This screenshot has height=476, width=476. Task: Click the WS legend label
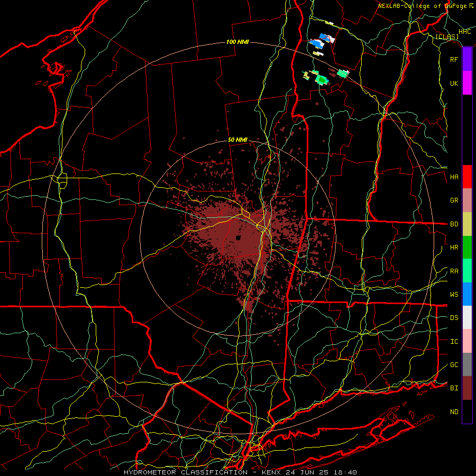click(454, 295)
